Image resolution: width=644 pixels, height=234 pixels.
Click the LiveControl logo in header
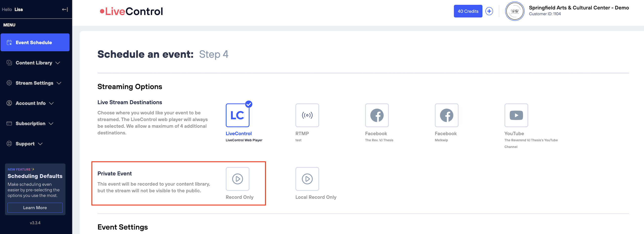131,12
